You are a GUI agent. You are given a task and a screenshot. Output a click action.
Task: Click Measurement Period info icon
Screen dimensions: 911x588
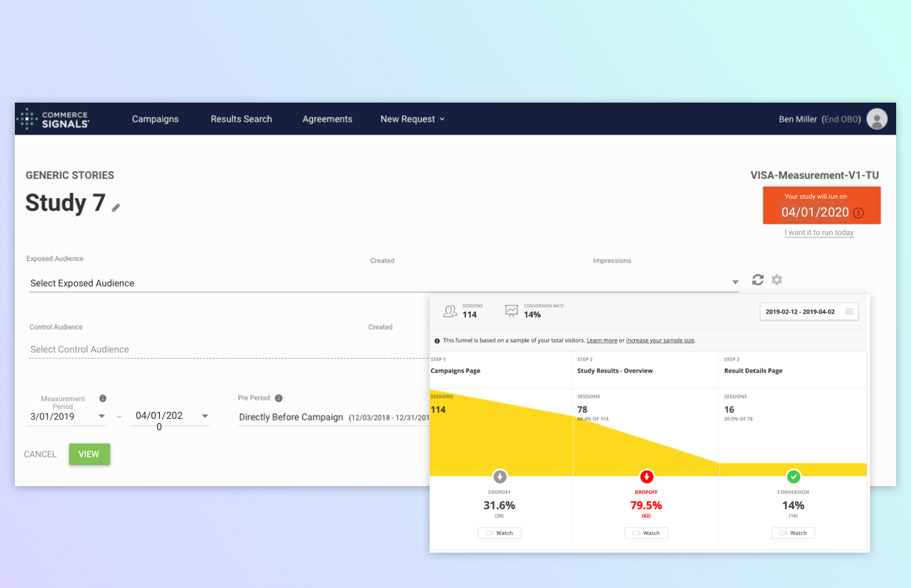click(103, 398)
